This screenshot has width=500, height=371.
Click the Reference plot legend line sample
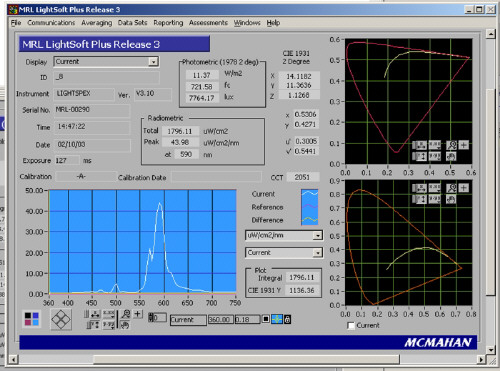tap(310, 206)
